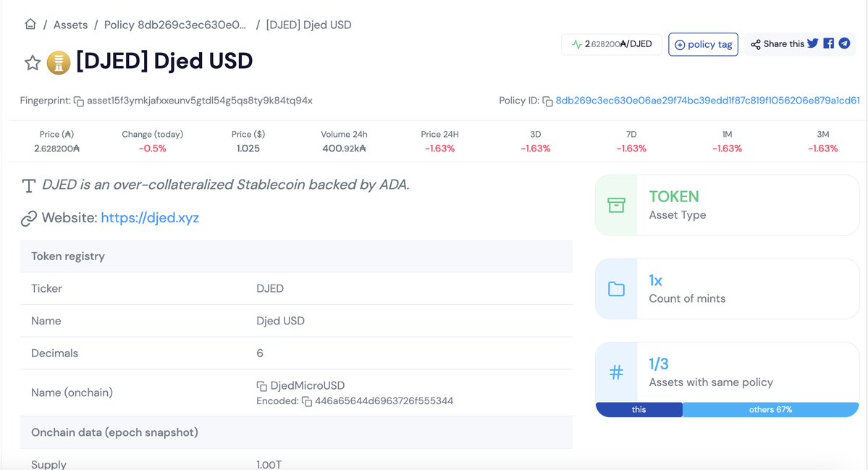Click the text T icon beside description
The image size is (868, 470).
(29, 185)
